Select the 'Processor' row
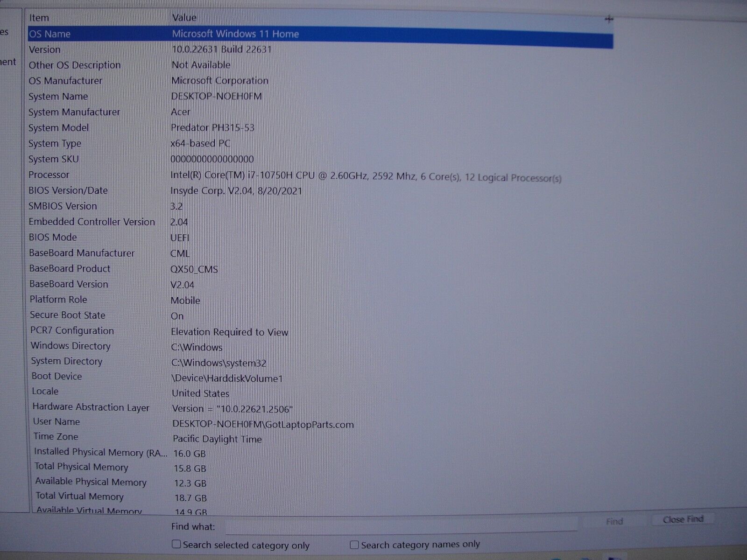The height and width of the screenshot is (560, 747). click(320, 175)
